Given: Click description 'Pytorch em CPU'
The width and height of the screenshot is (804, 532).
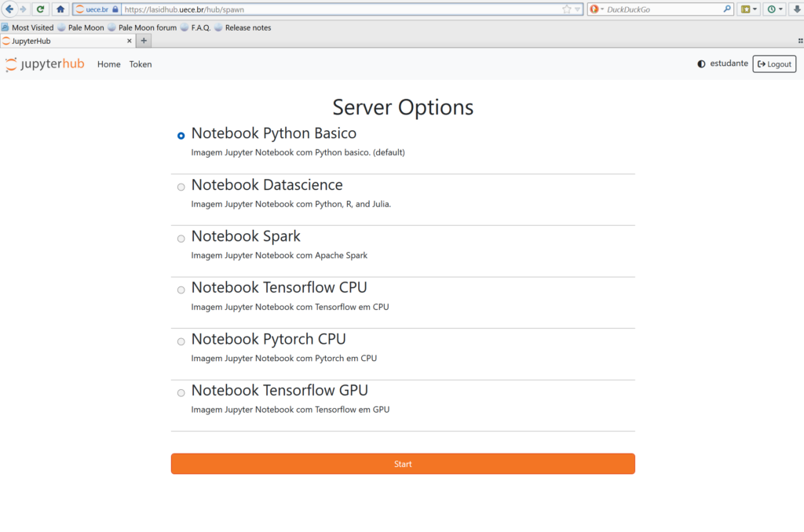Looking at the screenshot, I should click(284, 359).
